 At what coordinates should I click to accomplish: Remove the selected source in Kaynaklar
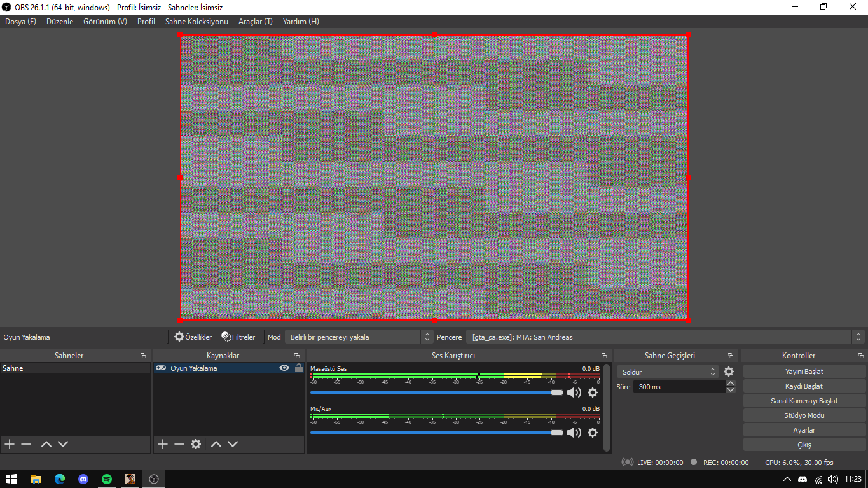179,444
